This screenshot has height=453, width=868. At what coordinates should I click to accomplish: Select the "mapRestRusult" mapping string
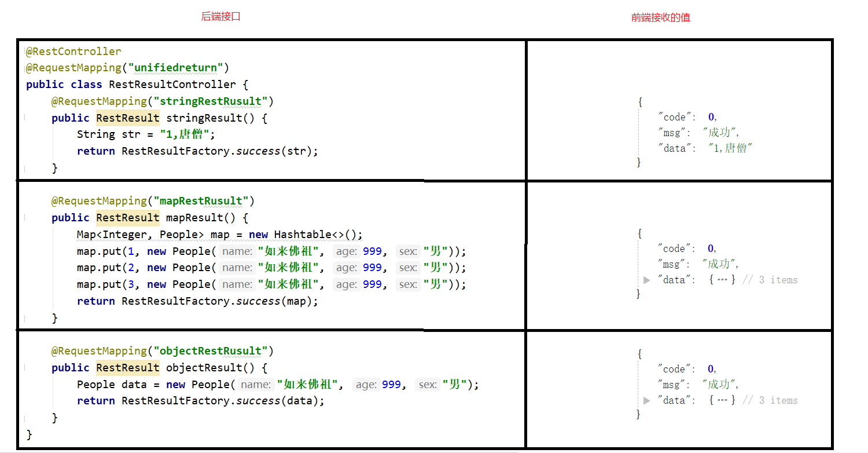pos(201,201)
